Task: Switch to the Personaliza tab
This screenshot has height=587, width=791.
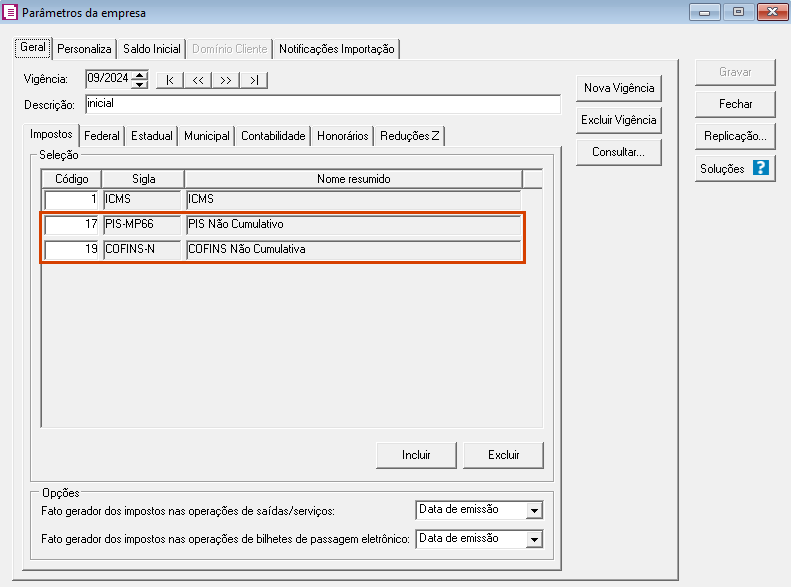Action: point(84,49)
